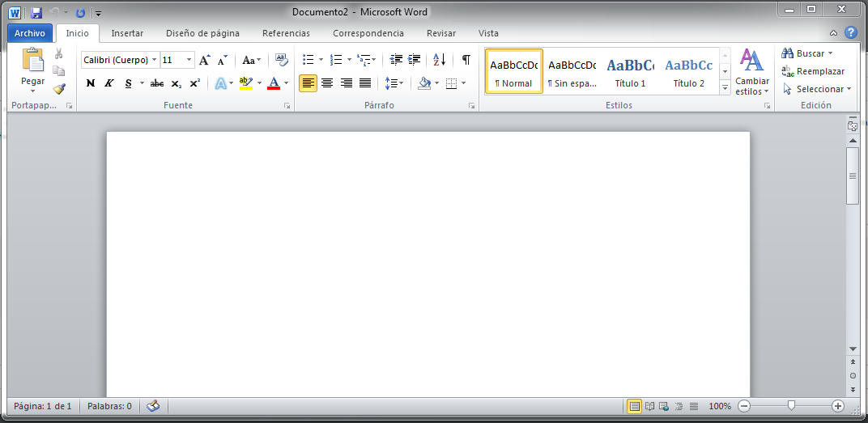
Task: Expand the font size dropdown
Action: coord(189,60)
